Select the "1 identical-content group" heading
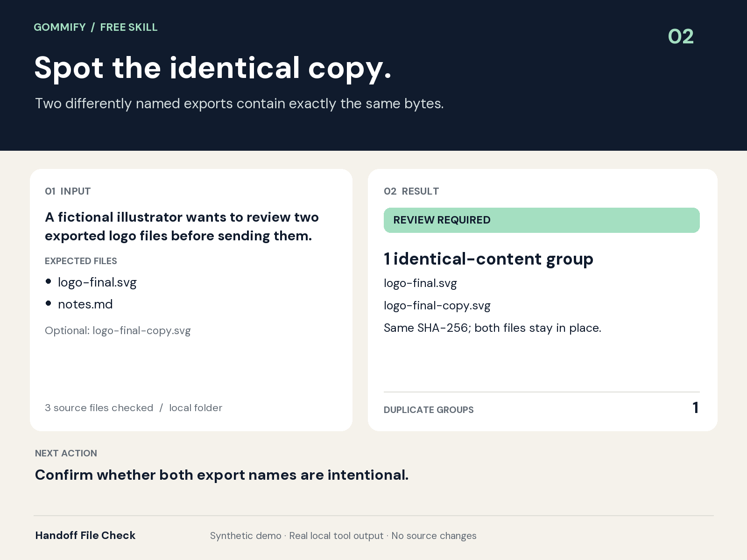This screenshot has height=560, width=747. [488, 259]
